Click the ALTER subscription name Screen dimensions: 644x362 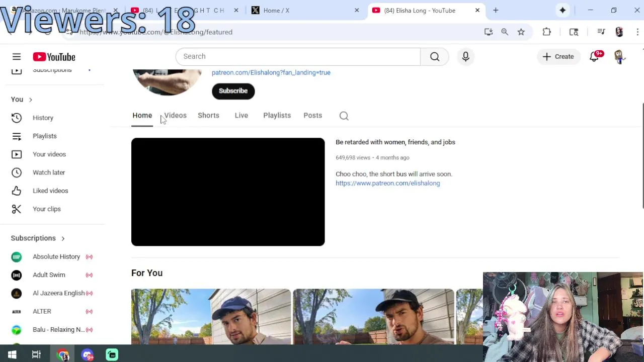click(x=42, y=311)
